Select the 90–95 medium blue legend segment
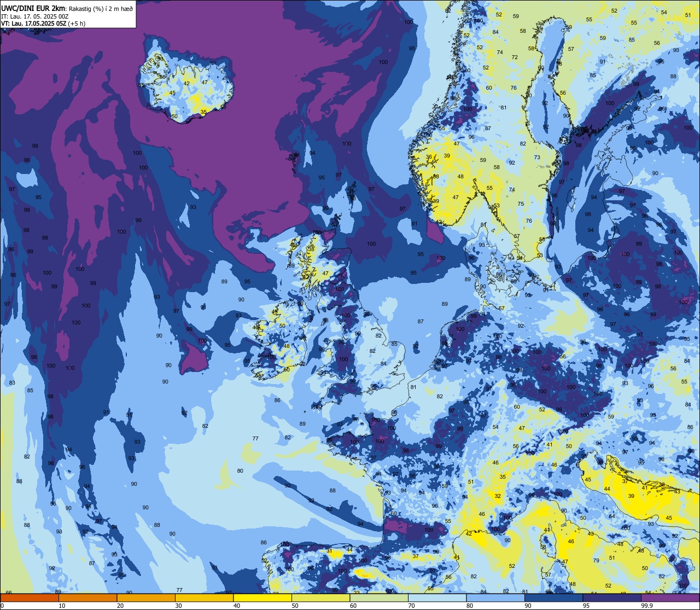 553,598
